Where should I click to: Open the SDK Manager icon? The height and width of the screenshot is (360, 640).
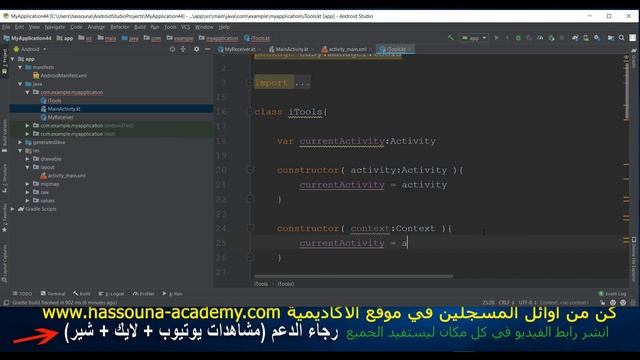pyautogui.click(x=597, y=38)
